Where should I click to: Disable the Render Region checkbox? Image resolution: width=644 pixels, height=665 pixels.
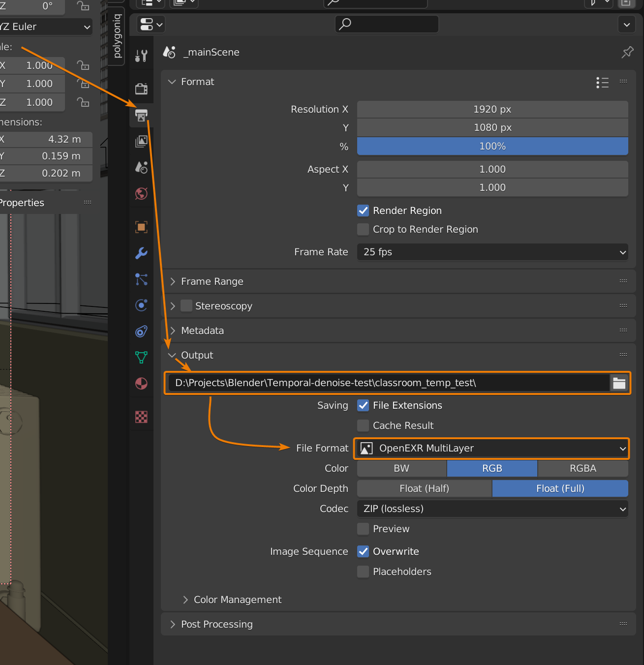point(363,211)
